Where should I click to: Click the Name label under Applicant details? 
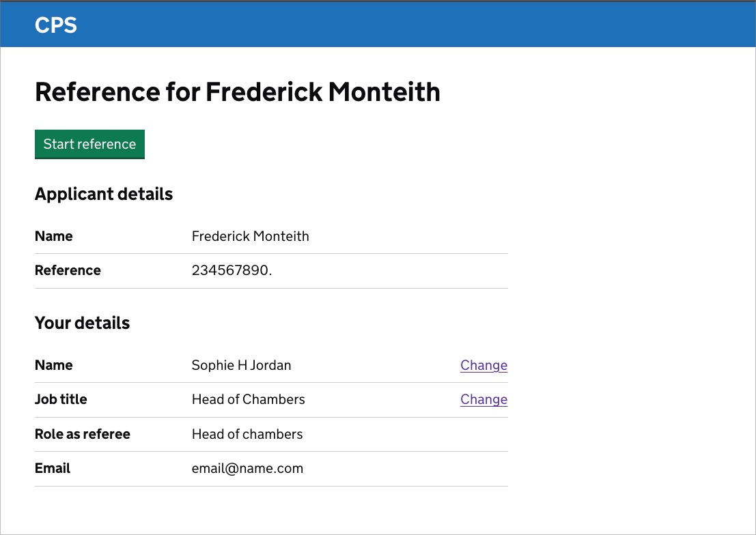point(53,236)
